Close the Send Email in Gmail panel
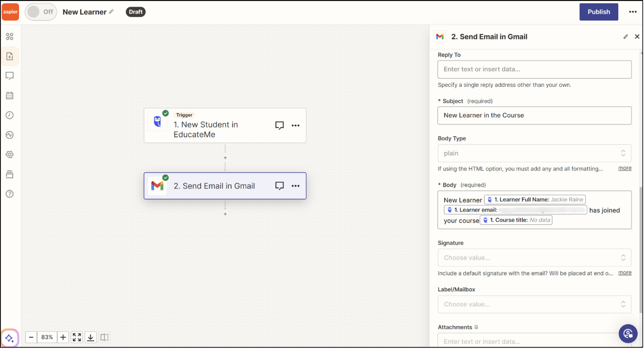Viewport: 644px width, 350px height. pyautogui.click(x=637, y=37)
